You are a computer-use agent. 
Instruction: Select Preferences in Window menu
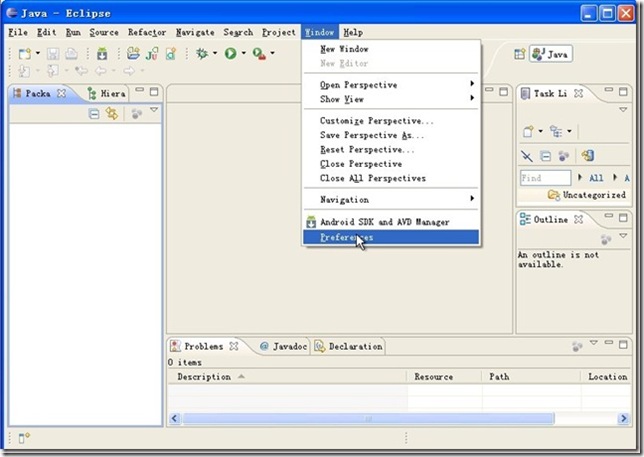[391, 237]
